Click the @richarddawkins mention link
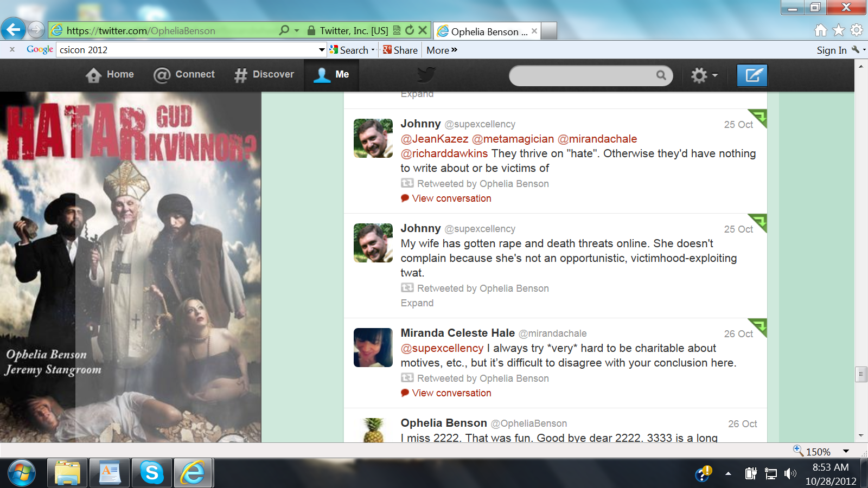Viewport: 868px width, 488px height. pyautogui.click(x=444, y=153)
